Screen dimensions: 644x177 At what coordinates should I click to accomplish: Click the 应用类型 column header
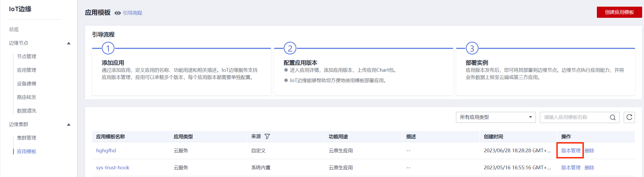pos(183,137)
